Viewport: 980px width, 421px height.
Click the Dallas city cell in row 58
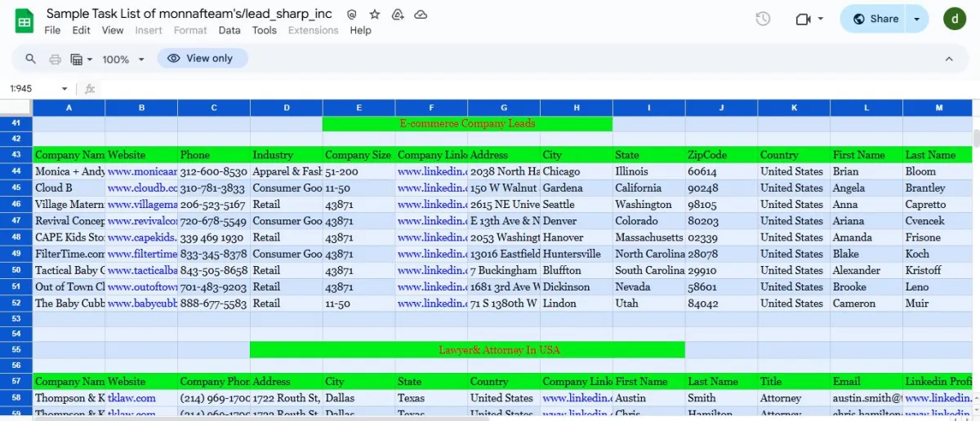point(359,398)
